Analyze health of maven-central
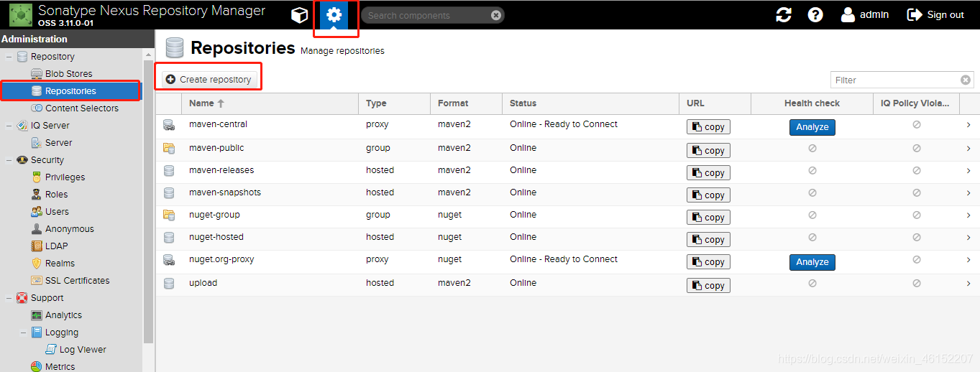This screenshot has height=372, width=980. (812, 127)
